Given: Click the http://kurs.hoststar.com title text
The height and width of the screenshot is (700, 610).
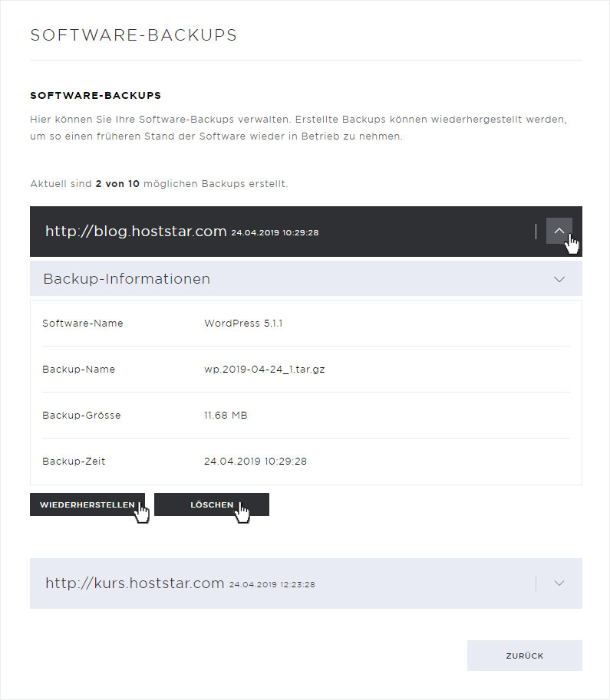Looking at the screenshot, I should tap(134, 583).
